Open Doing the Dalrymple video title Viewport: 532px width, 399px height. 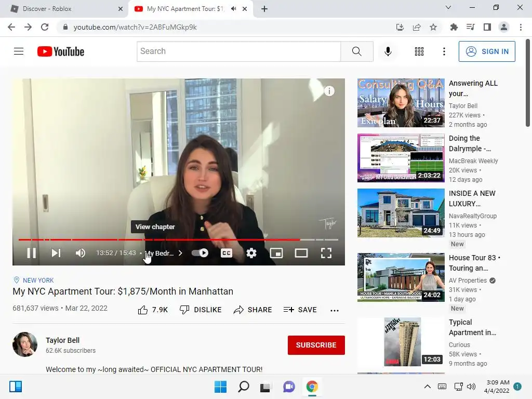[x=470, y=143]
